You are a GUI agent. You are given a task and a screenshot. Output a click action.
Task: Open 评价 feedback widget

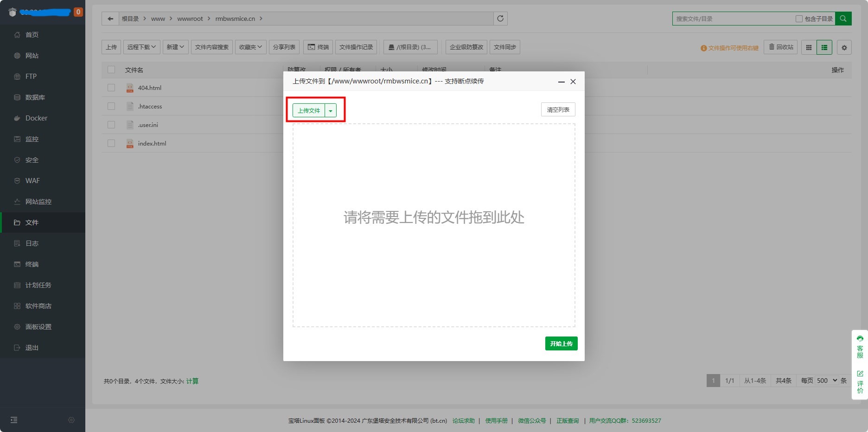click(860, 382)
